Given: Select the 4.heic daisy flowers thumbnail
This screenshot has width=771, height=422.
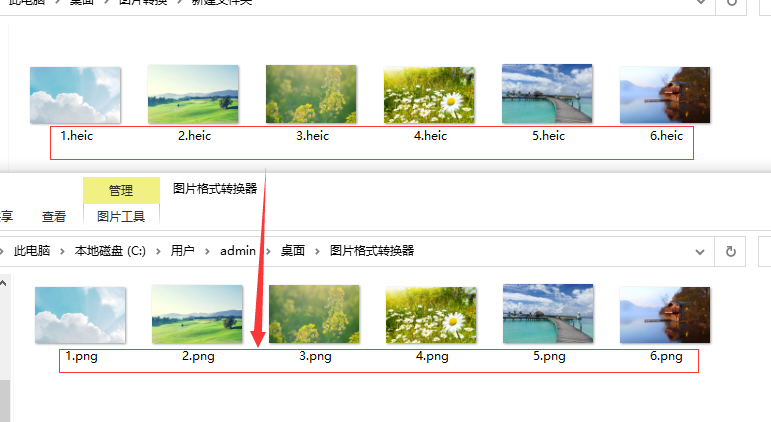Looking at the screenshot, I should coord(429,95).
